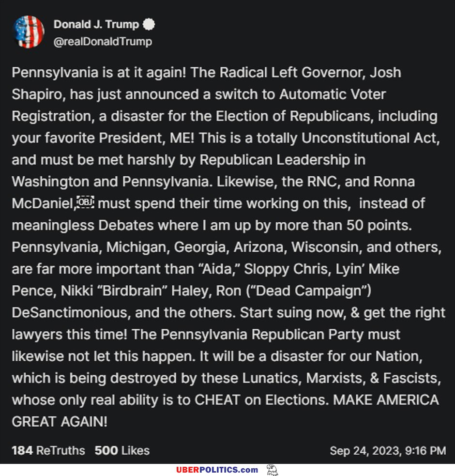Click the verified badge beside the name
Viewport: 455px width, 476px height.
[x=149, y=24]
